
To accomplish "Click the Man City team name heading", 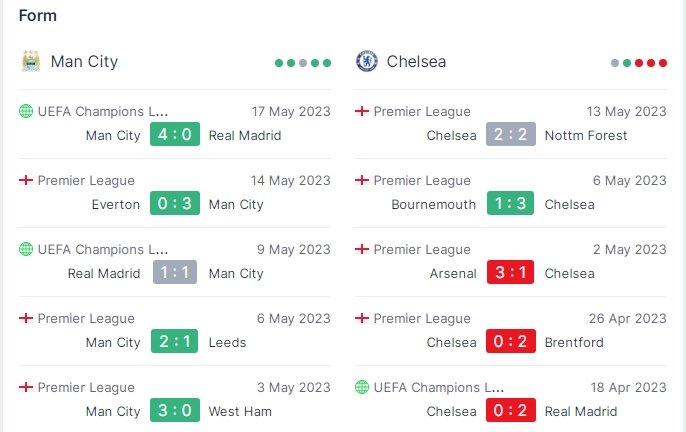I will point(84,62).
